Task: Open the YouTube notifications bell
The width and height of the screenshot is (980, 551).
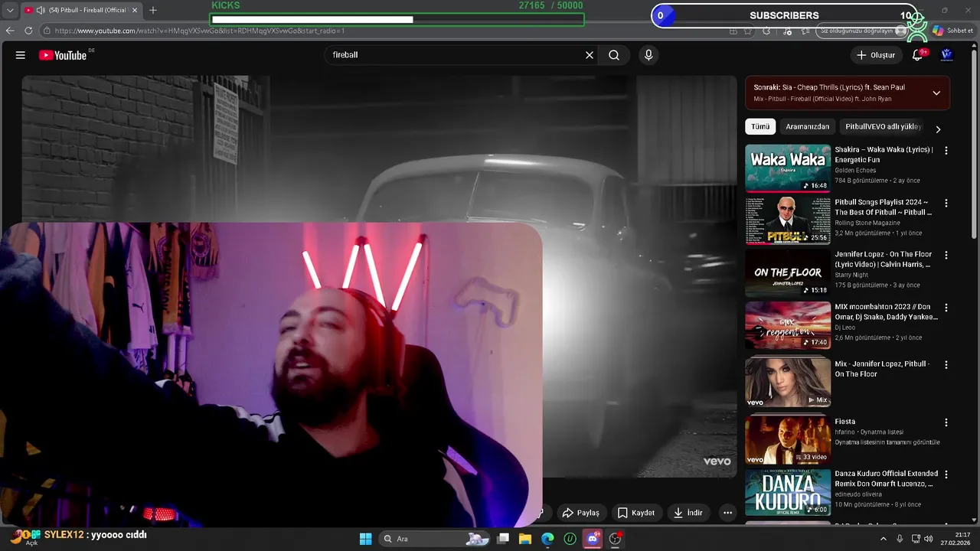Action: 918,55
